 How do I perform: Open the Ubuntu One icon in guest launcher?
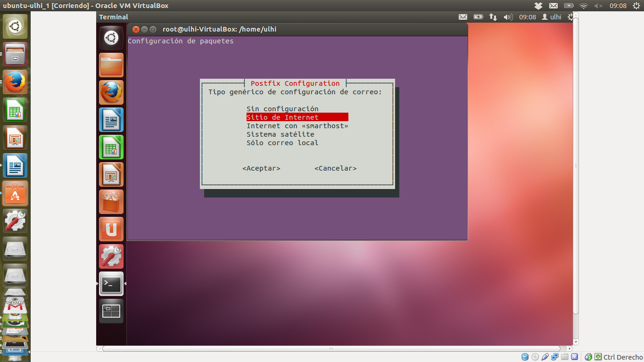pos(111,229)
